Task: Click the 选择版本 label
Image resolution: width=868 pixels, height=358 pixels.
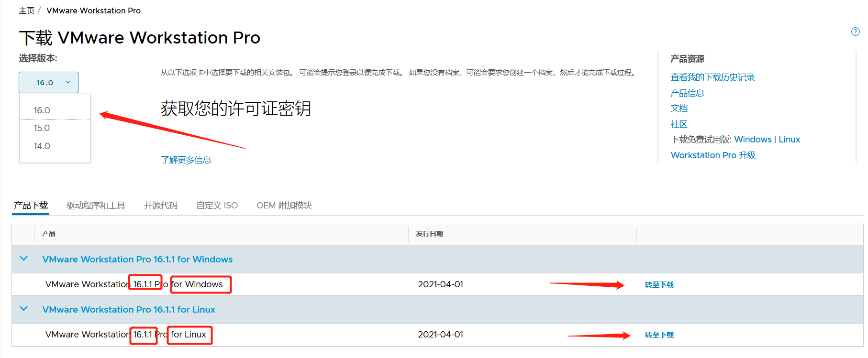Action: tap(38, 58)
